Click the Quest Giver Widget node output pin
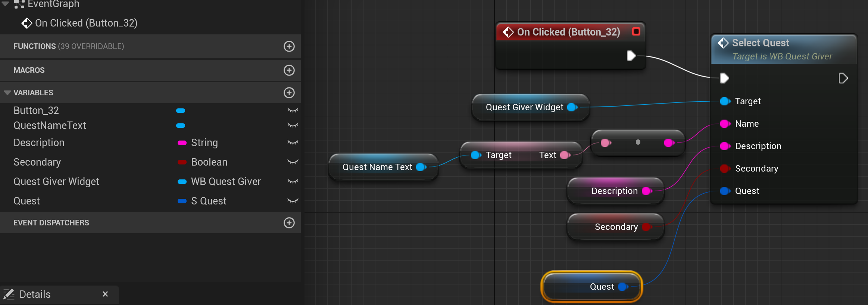Screen dimensions: 868x305 coord(572,107)
